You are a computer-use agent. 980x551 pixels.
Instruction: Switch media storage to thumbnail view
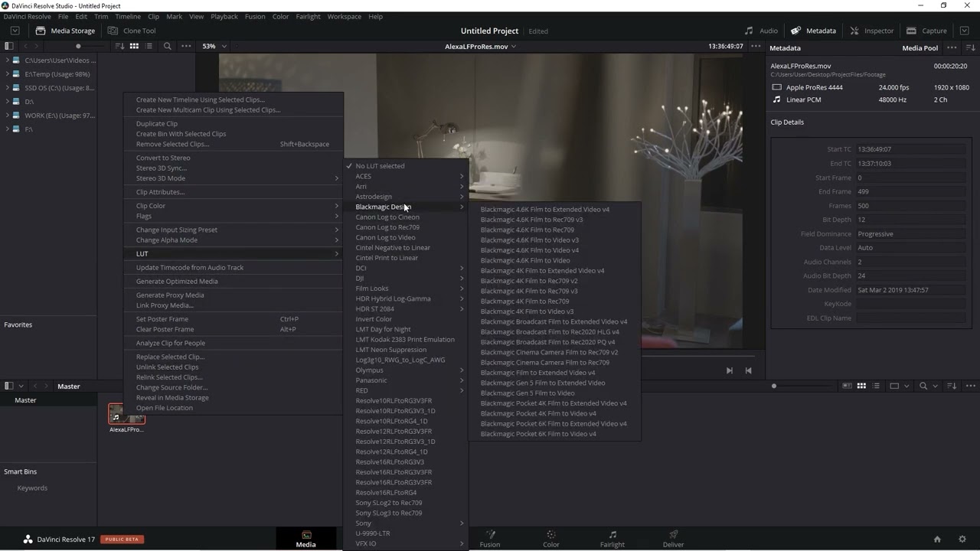[x=134, y=46]
